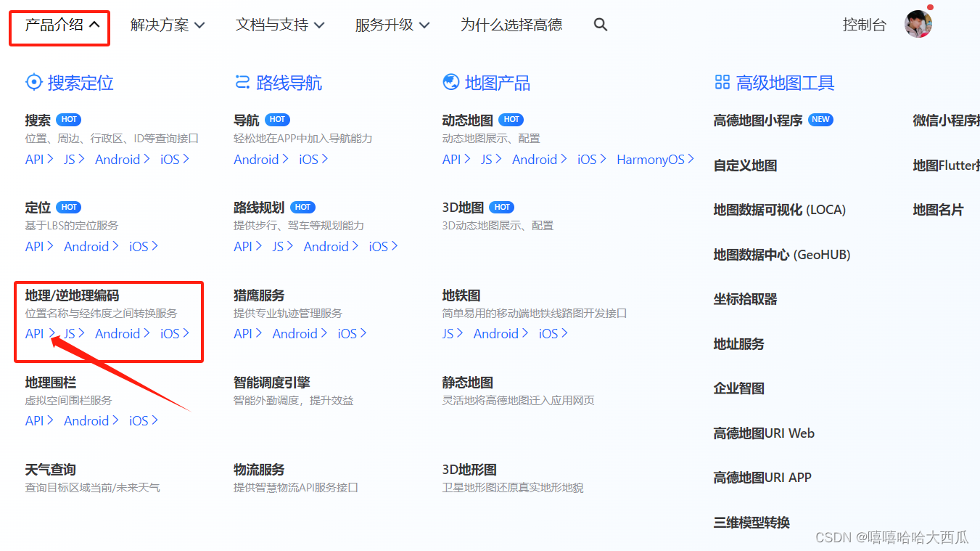Open iOS link under 动态地图
This screenshot has height=551, width=980.
coord(593,159)
